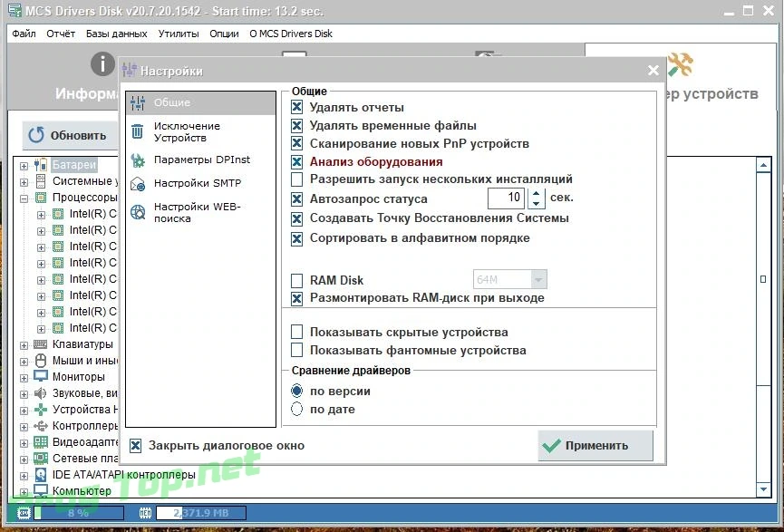Click the USB controllers icon in tree
Screen dimensions: 784x532
[x=41, y=426]
